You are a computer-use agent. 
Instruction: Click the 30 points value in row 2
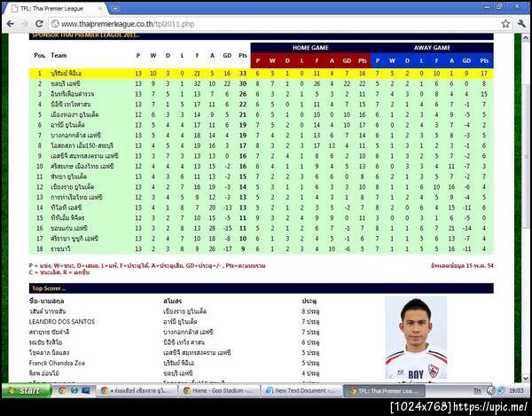pos(243,83)
